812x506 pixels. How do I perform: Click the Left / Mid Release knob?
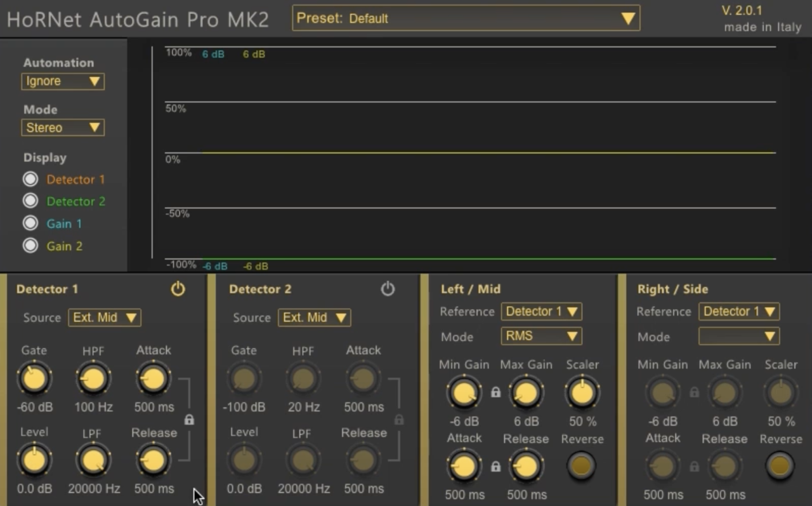point(526,467)
